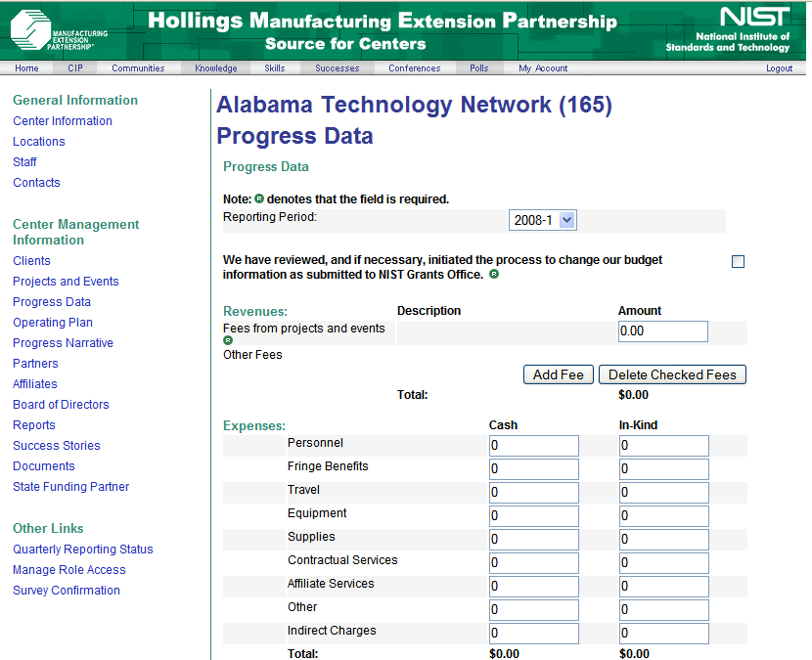Open Projects and Events link
Image resolution: width=812 pixels, height=660 pixels.
coord(66,281)
